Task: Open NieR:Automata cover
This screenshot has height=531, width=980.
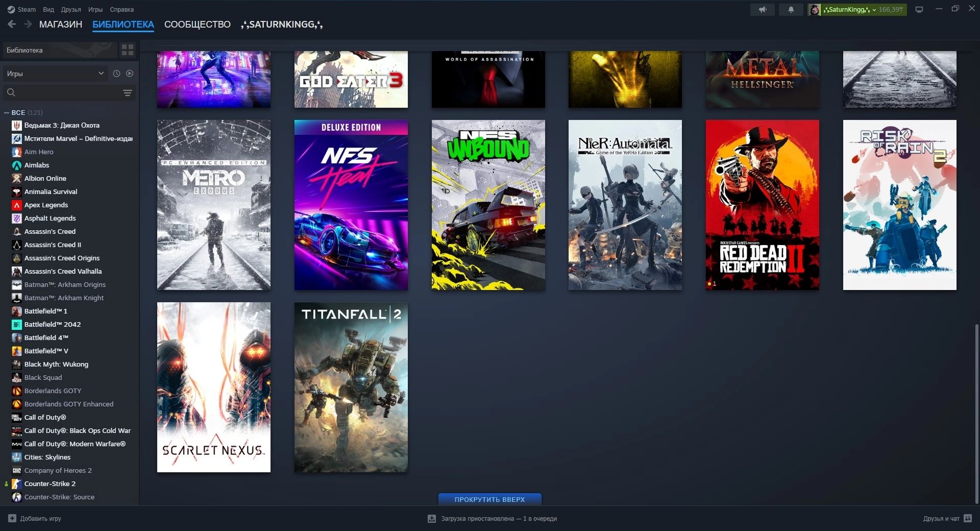Action: [625, 205]
